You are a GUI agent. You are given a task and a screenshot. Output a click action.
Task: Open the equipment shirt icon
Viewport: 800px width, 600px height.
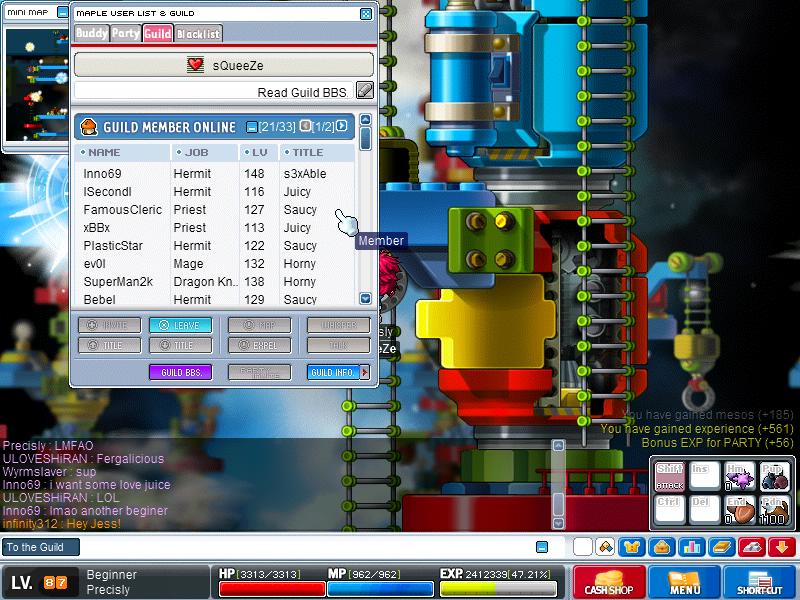coord(632,547)
